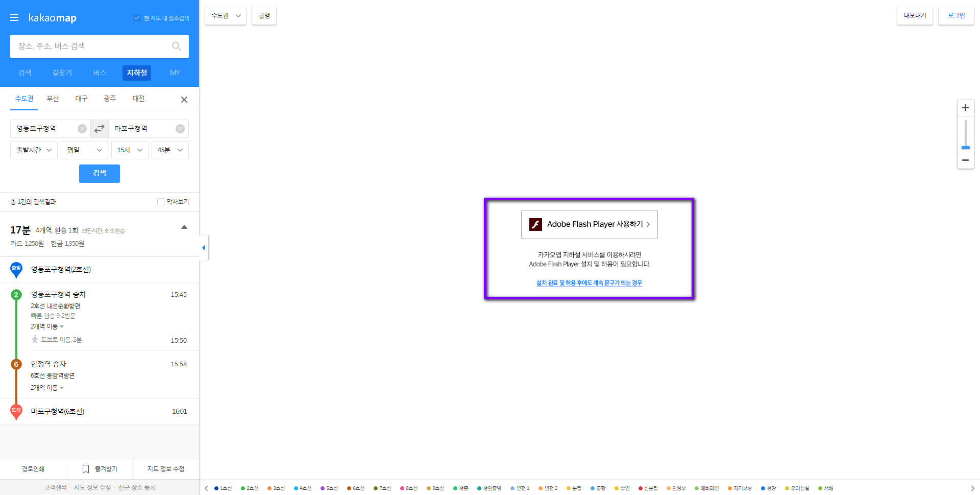Switch to the 길찾기 tab
This screenshot has width=980, height=495.
(62, 73)
